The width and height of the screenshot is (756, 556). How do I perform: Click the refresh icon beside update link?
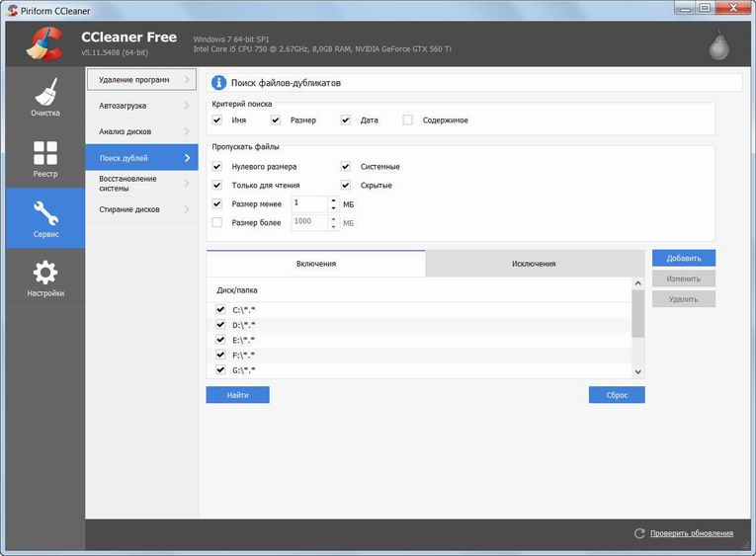click(x=639, y=533)
